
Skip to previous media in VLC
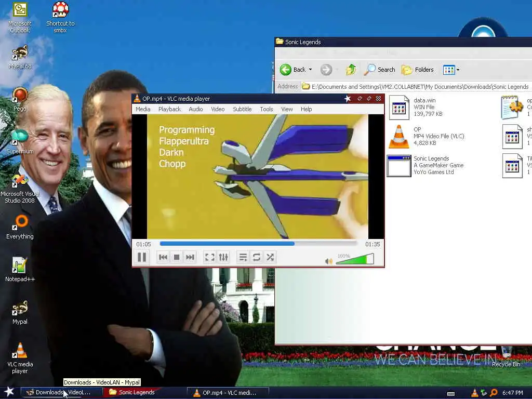(x=163, y=257)
